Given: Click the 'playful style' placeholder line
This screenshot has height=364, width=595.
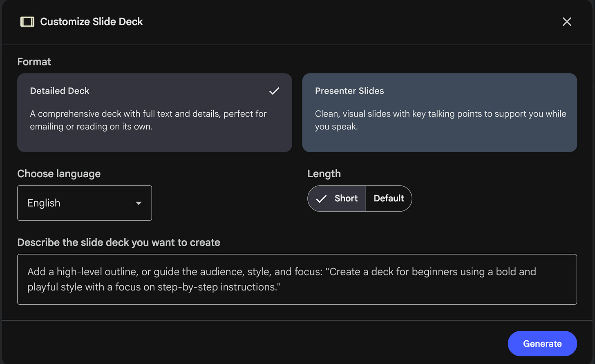Looking at the screenshot, I should coord(154,287).
